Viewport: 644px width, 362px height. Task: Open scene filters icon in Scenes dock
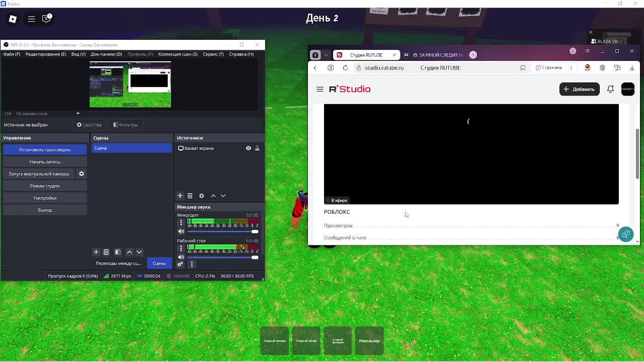118,252
